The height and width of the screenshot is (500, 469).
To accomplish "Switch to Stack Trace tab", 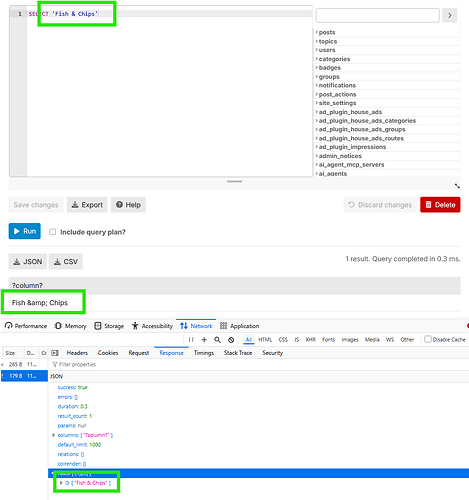I will pyautogui.click(x=238, y=353).
